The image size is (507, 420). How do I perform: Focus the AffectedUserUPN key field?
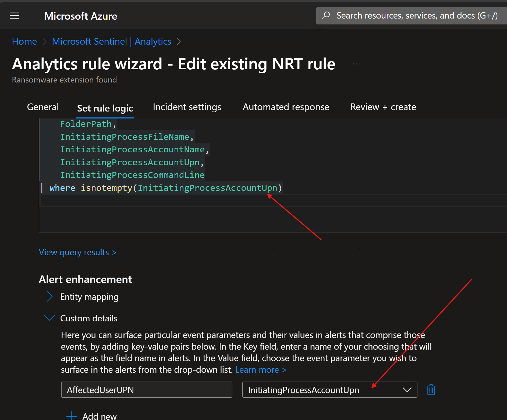(147, 390)
